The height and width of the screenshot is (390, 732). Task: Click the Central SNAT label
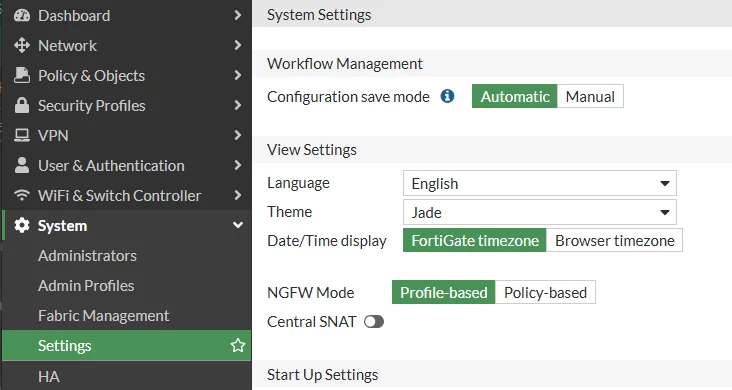pos(311,322)
